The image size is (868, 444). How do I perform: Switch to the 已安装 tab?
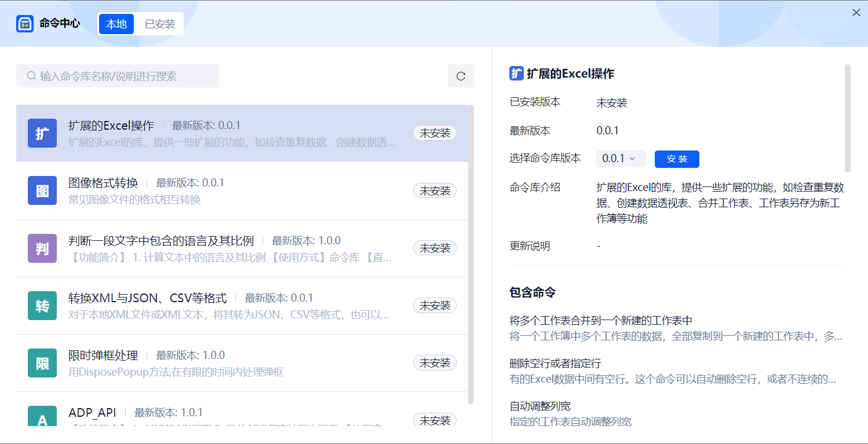tap(160, 24)
